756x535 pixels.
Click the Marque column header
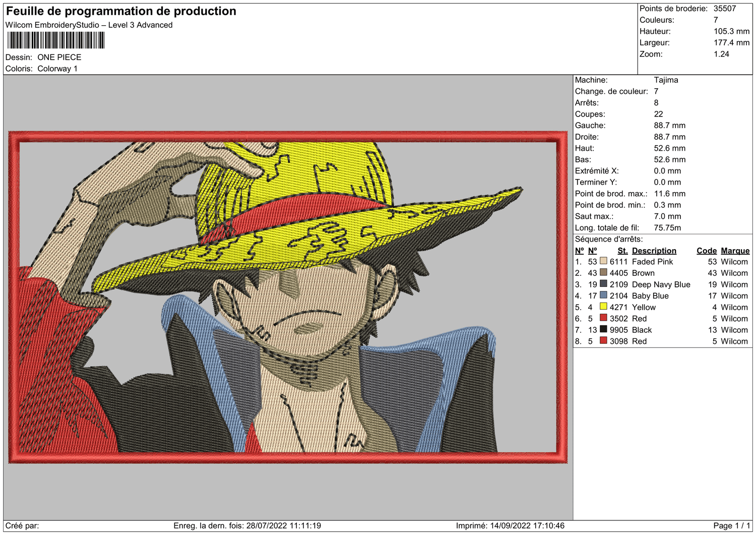tap(735, 251)
